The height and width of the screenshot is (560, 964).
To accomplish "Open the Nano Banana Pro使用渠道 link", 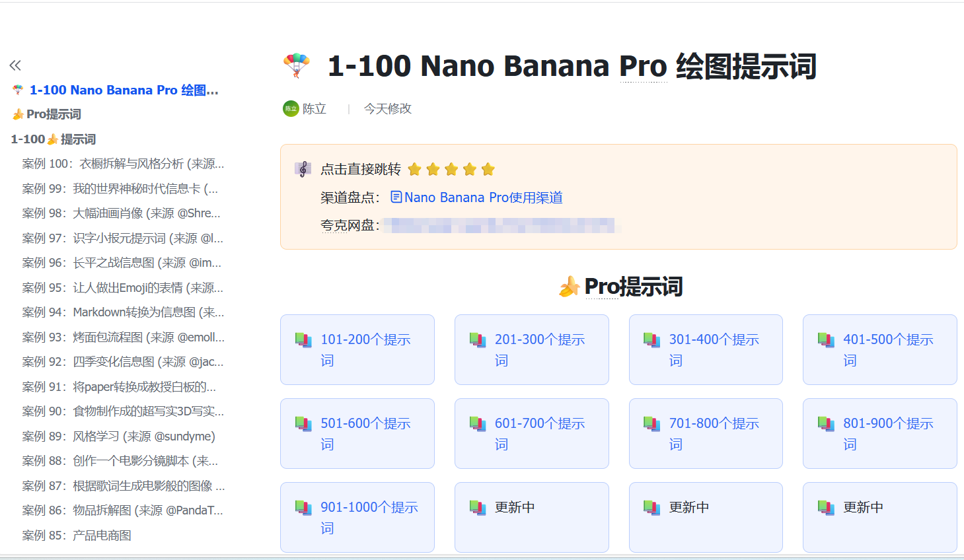I will pos(483,197).
